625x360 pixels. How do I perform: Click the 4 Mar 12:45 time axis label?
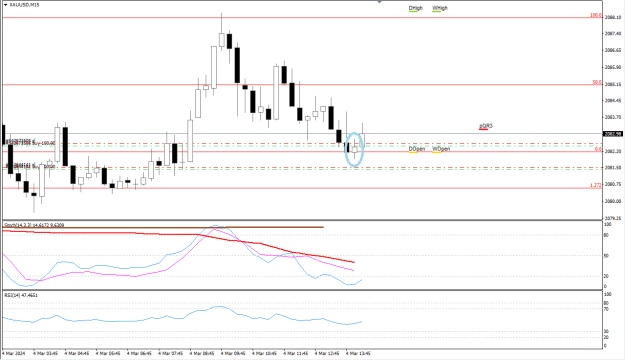tap(327, 353)
